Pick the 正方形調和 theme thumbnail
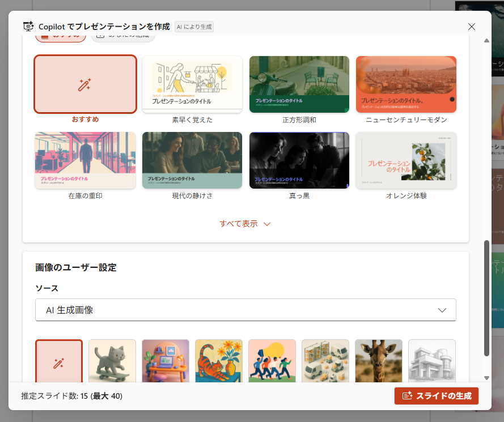The image size is (504, 422). click(299, 84)
